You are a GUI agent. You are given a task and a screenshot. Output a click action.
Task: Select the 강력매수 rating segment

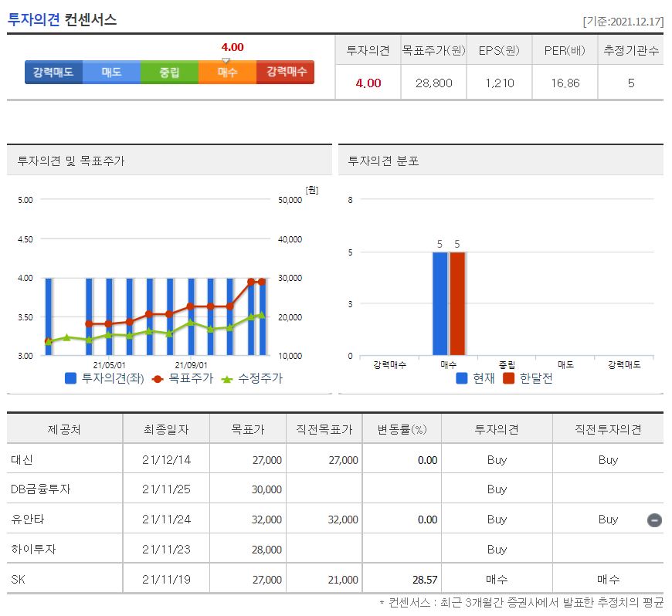285,72
